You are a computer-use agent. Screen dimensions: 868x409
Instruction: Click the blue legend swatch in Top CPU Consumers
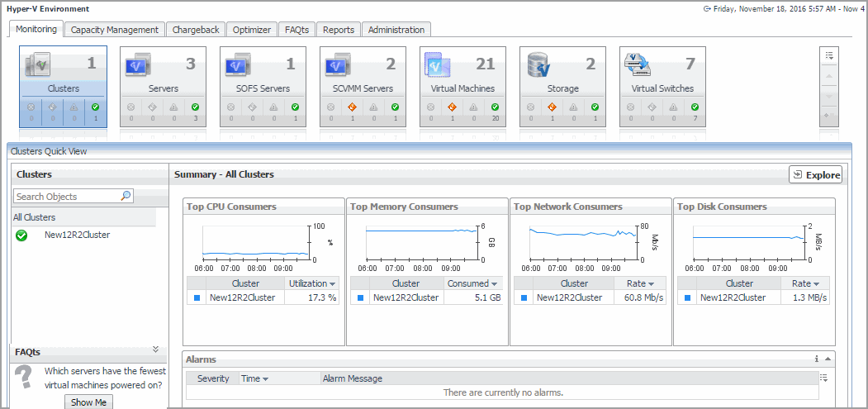[197, 298]
